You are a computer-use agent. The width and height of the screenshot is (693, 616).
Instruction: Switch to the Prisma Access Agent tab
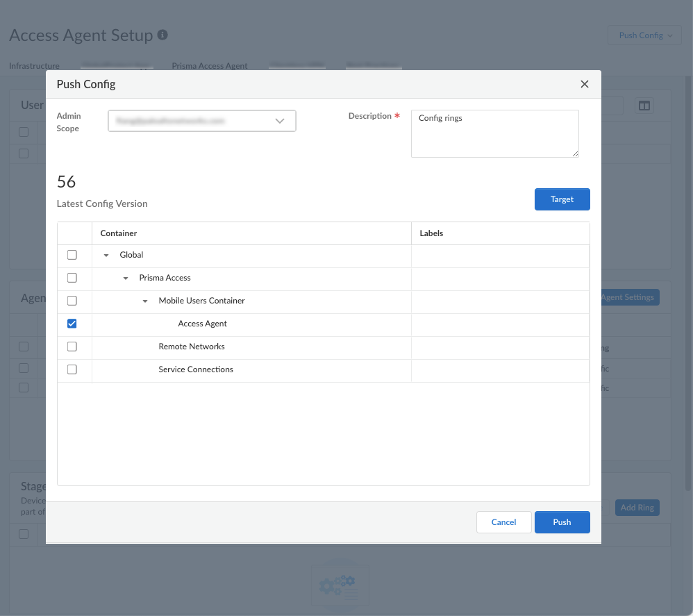(x=210, y=66)
